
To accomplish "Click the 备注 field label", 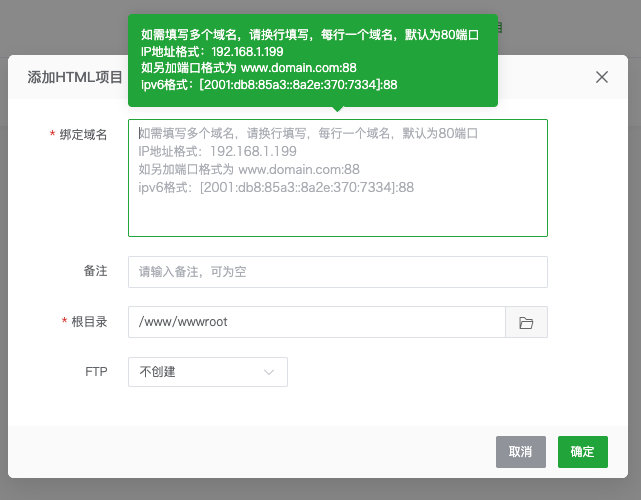I will point(95,271).
